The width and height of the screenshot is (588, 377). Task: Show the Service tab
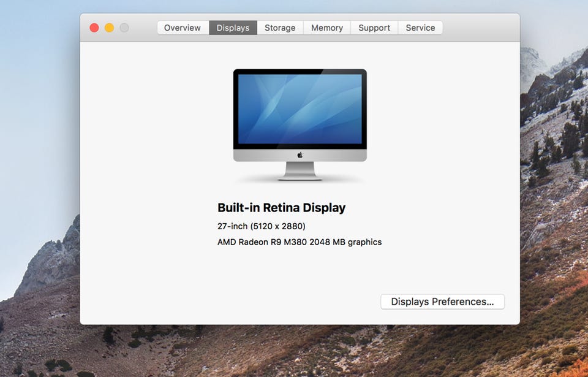(x=420, y=28)
